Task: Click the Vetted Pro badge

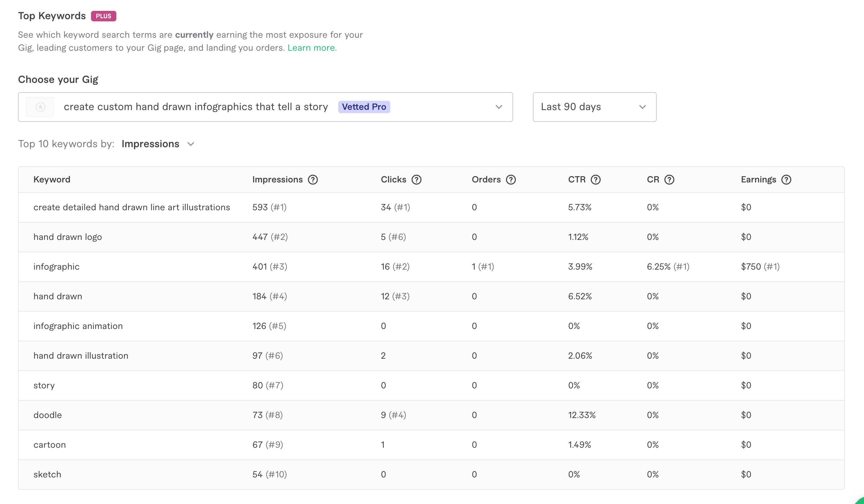Action: (x=364, y=107)
